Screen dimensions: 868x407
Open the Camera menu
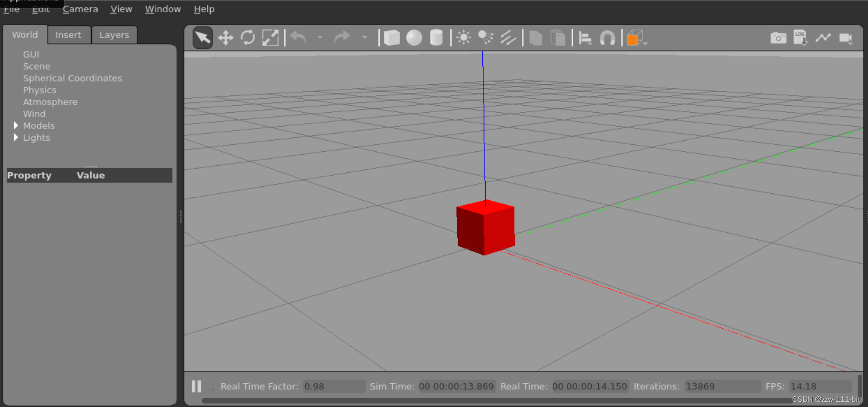pyautogui.click(x=80, y=9)
